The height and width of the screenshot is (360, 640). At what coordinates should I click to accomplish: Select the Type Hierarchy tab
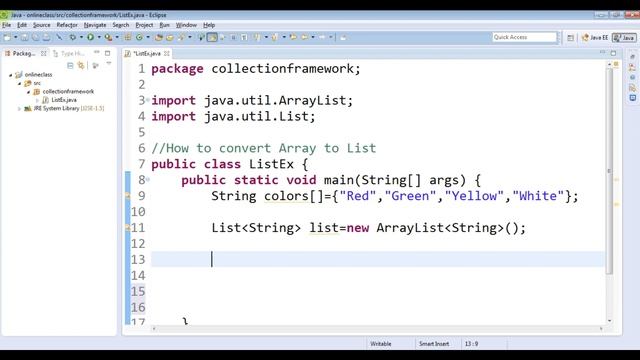[69, 53]
